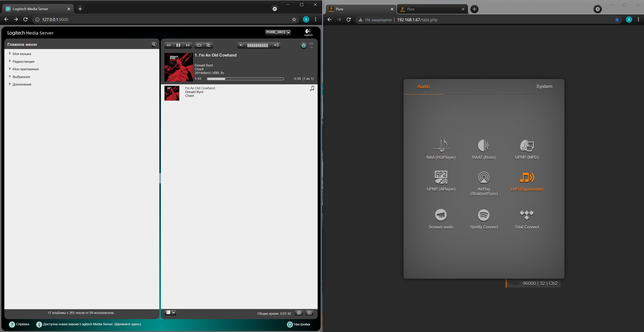Click the rewind previous track button
This screenshot has height=332, width=644.
coord(169,45)
